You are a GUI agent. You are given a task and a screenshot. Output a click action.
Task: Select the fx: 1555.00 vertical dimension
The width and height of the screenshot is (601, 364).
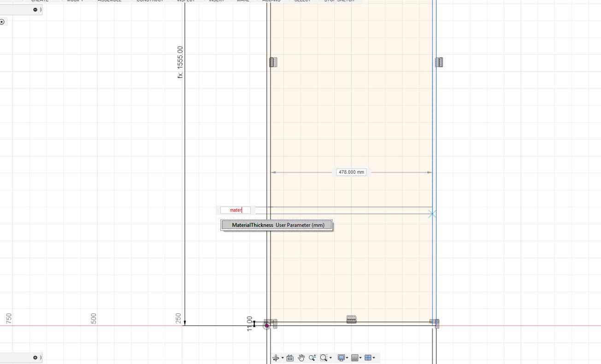(x=180, y=62)
